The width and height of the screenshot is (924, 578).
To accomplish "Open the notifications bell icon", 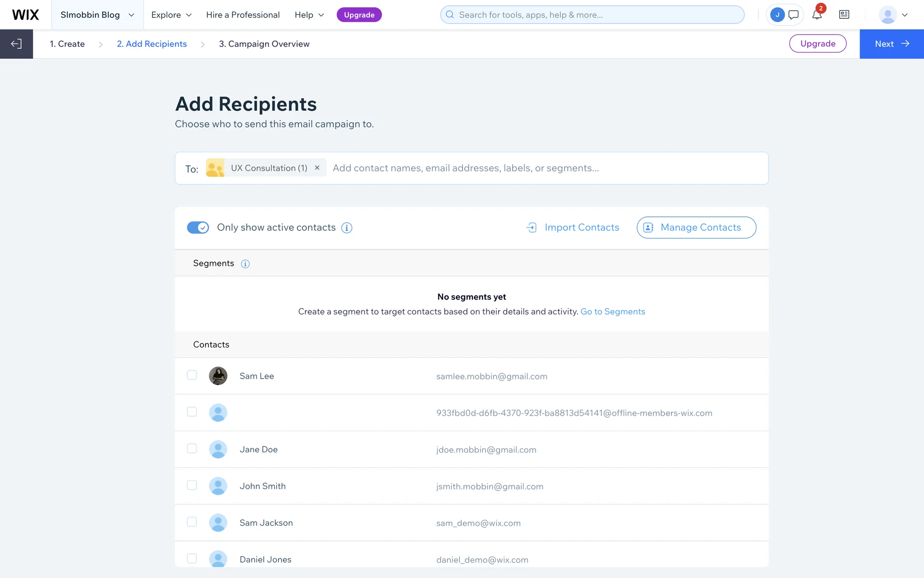I will pyautogui.click(x=817, y=15).
